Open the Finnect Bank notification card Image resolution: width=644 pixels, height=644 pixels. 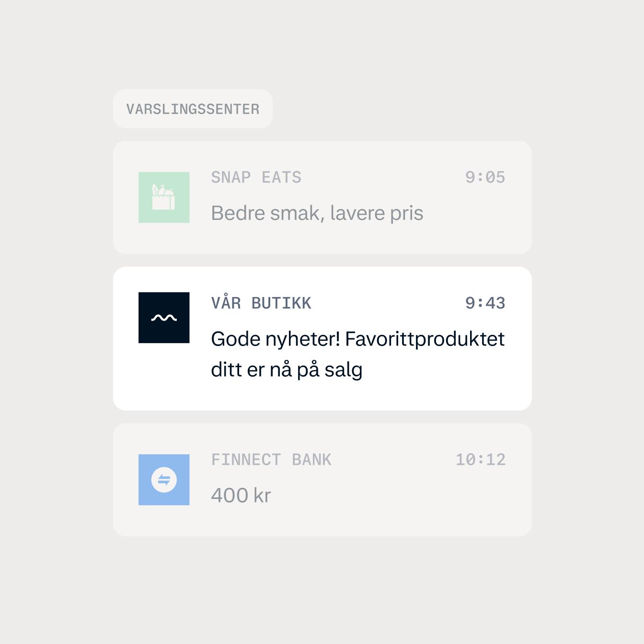322,480
